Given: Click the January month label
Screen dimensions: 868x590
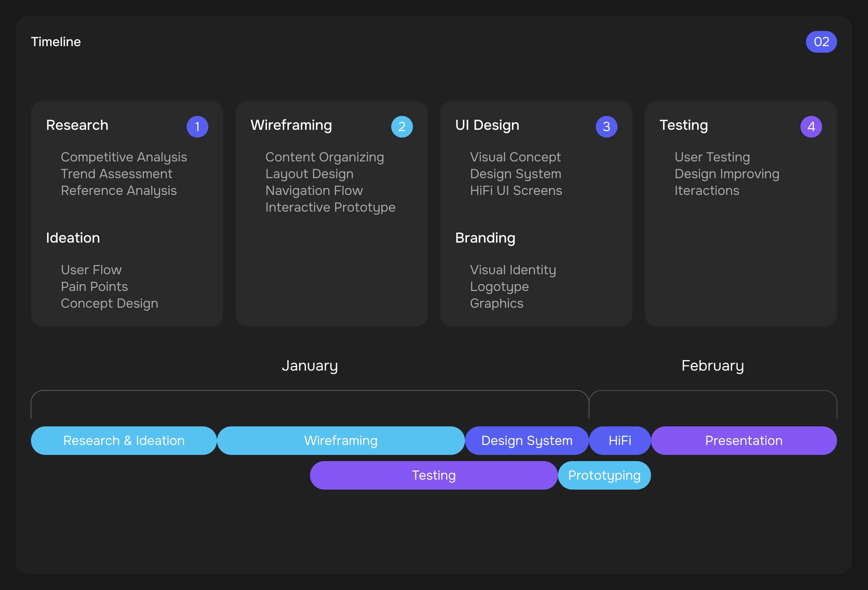Looking at the screenshot, I should click(310, 366).
